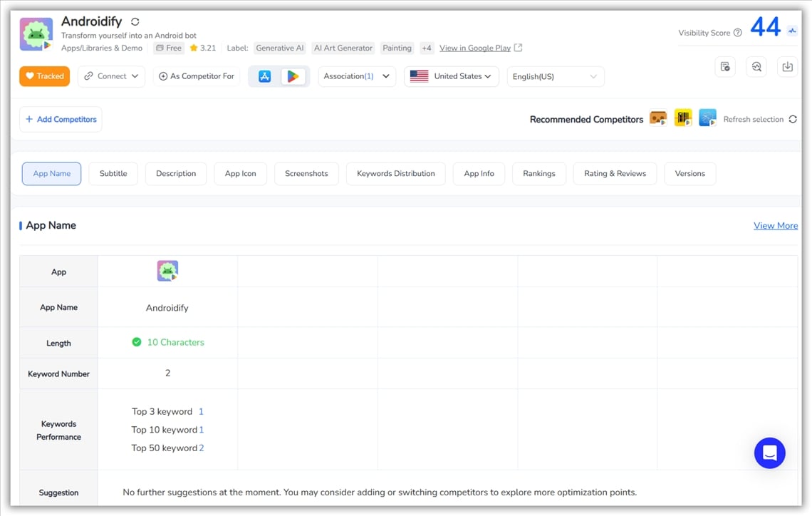The image size is (812, 516).
Task: Click the download export icon
Action: 787,66
